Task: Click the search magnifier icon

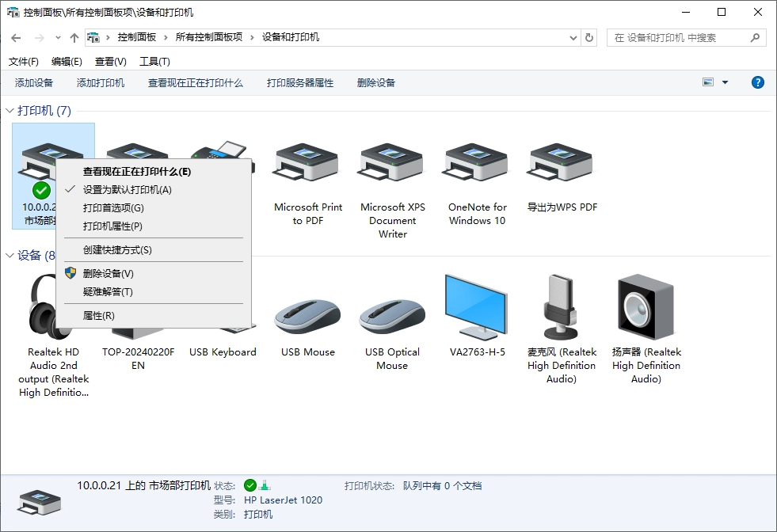Action: tap(755, 38)
